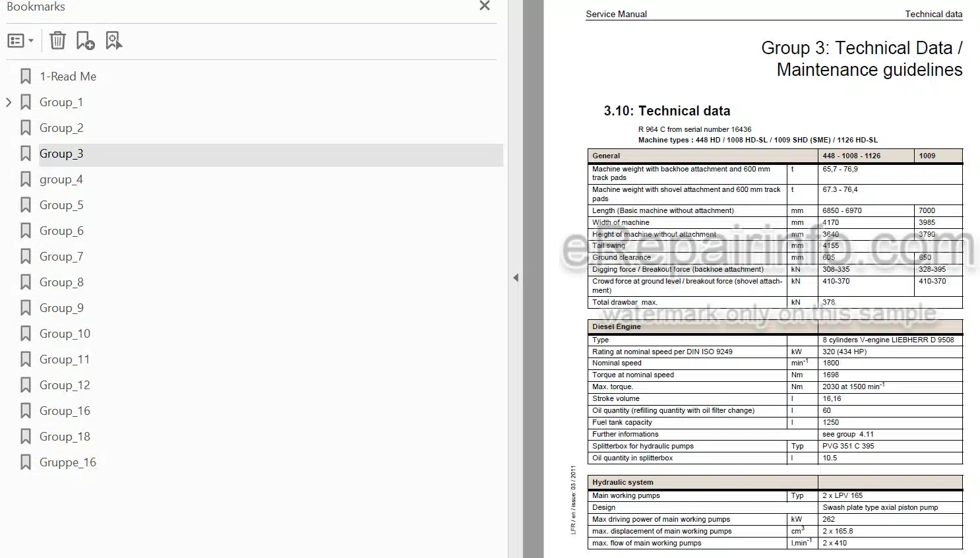Screen dimensions: 980x558
Task: Click the '2 x LPV 165' pump value
Action: point(843,495)
